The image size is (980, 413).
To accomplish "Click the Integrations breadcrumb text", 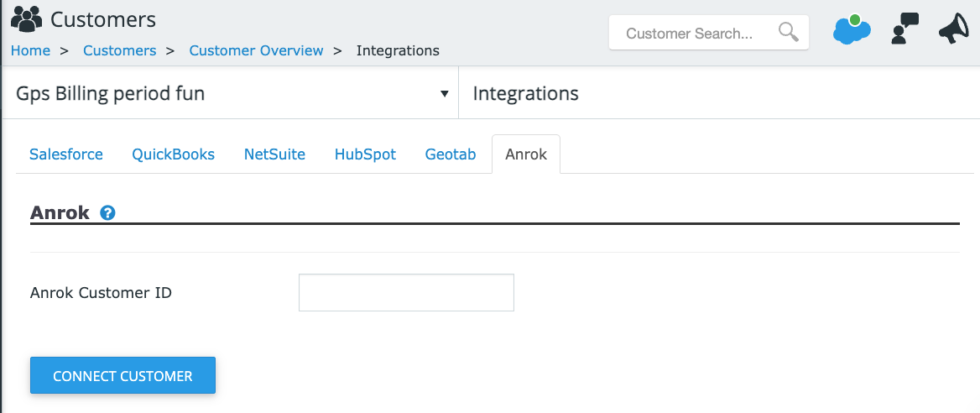I will [x=398, y=50].
